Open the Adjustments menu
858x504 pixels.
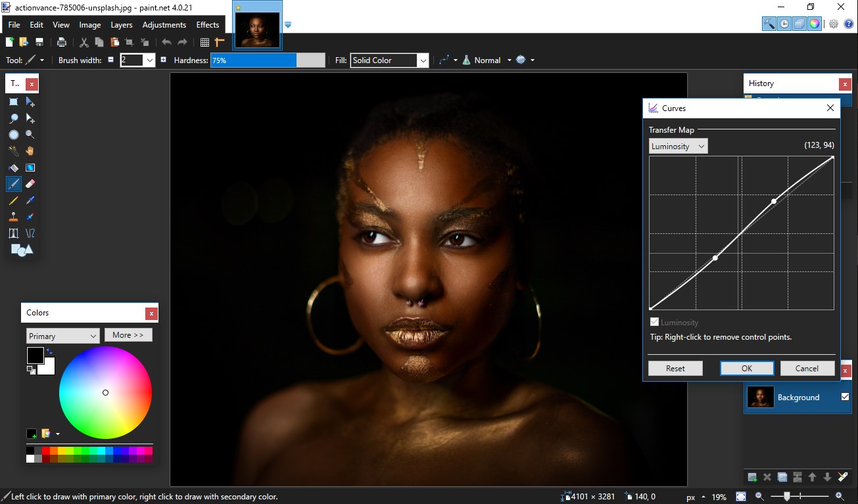pos(164,24)
